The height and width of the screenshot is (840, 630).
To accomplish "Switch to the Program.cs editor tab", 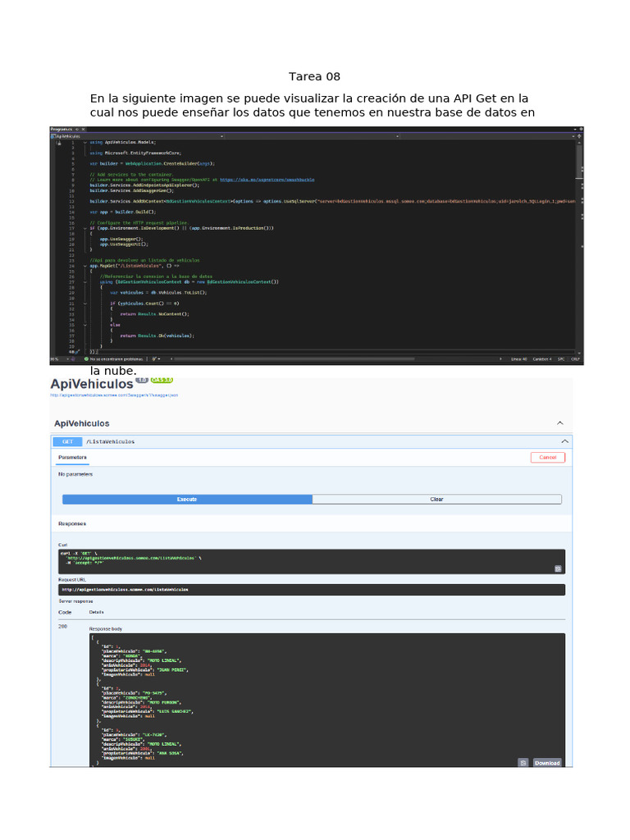I will 62,130.
